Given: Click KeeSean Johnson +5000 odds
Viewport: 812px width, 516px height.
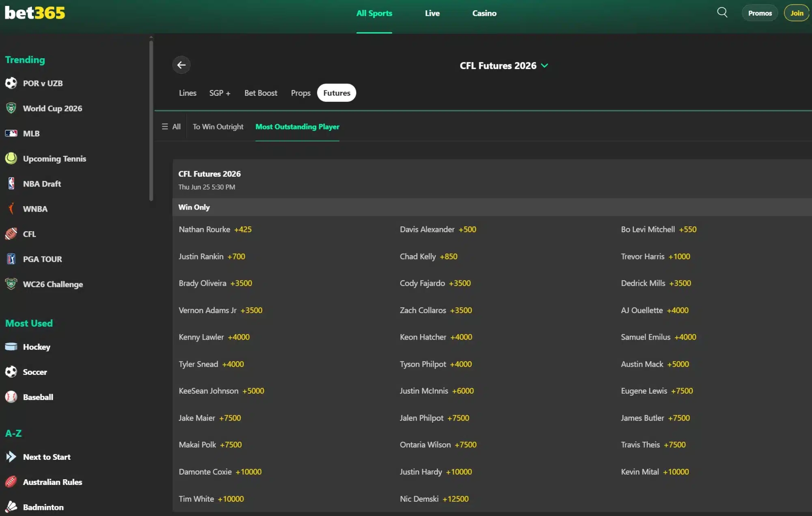Looking at the screenshot, I should click(221, 391).
